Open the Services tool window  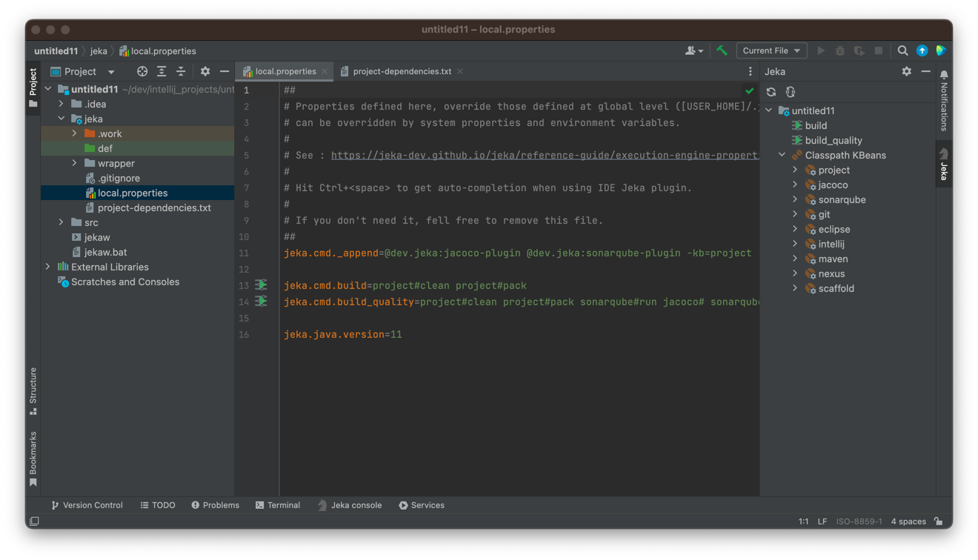coord(422,505)
